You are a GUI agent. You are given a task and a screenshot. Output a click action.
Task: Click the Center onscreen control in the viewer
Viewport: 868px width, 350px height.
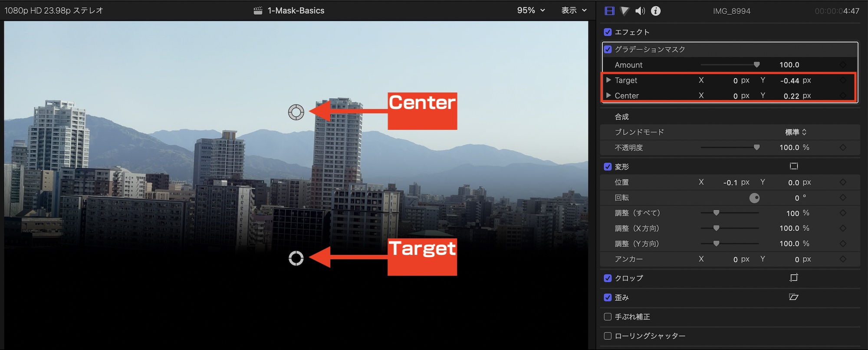pos(296,112)
